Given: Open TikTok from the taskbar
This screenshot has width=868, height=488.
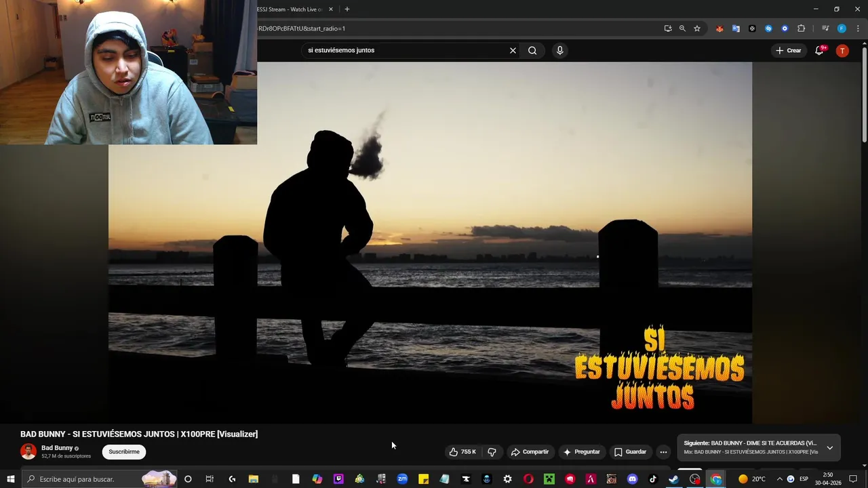Looking at the screenshot, I should point(653,479).
